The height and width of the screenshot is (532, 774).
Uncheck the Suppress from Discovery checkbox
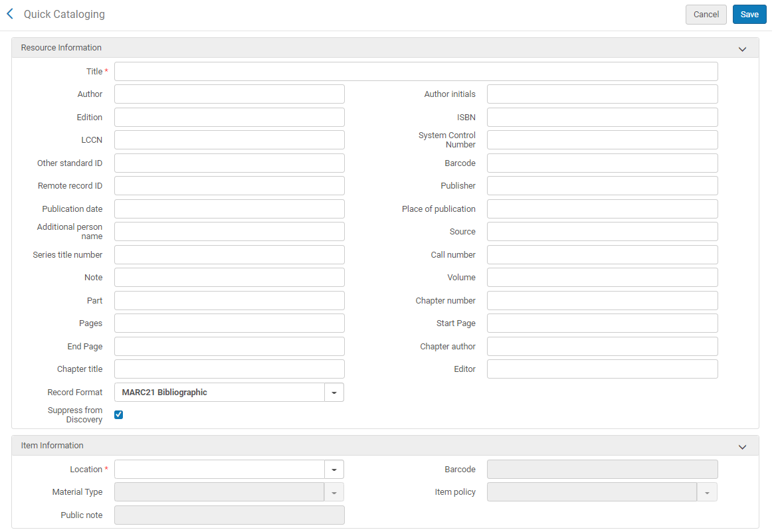119,415
